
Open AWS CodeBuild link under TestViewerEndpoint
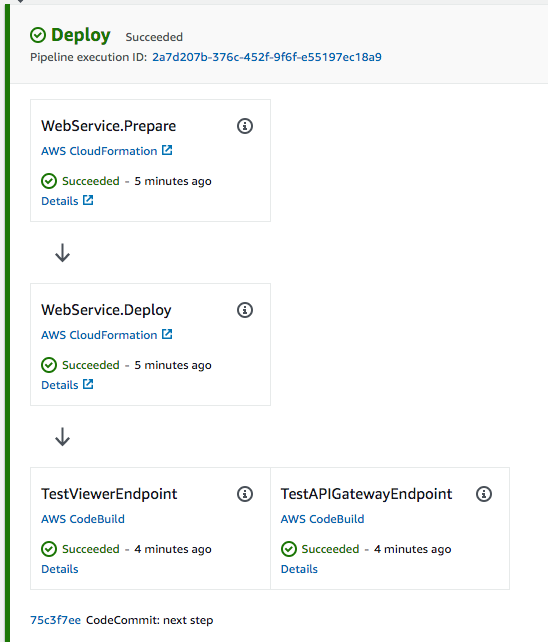(83, 519)
